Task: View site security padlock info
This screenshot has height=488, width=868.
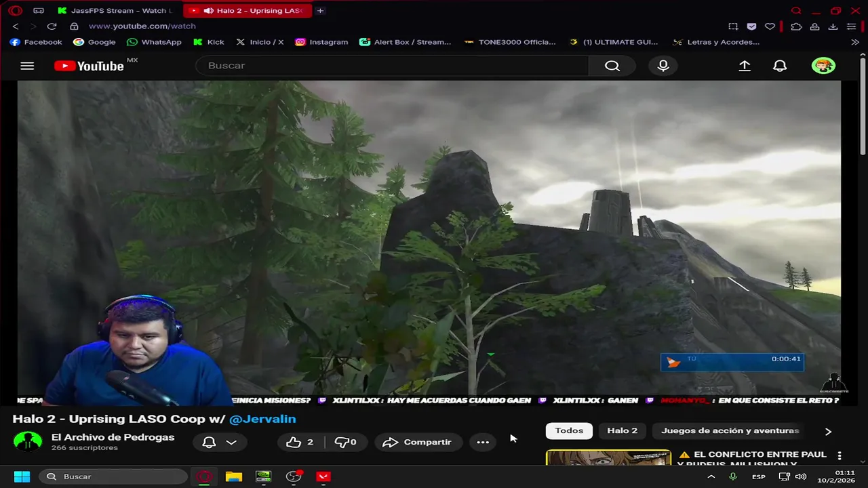Action: coord(74,26)
